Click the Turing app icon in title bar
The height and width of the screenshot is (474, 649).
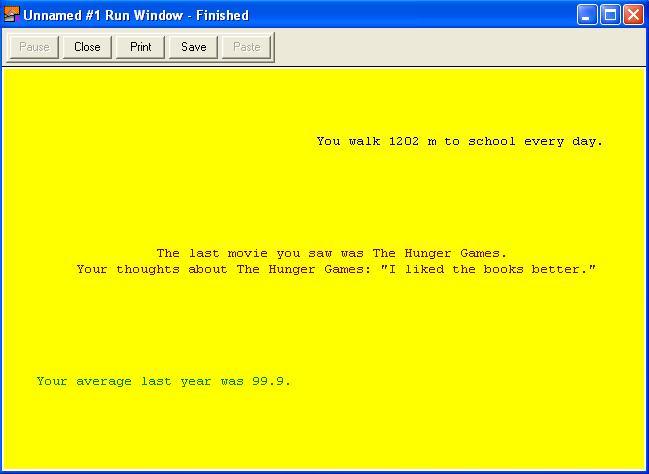(12, 14)
